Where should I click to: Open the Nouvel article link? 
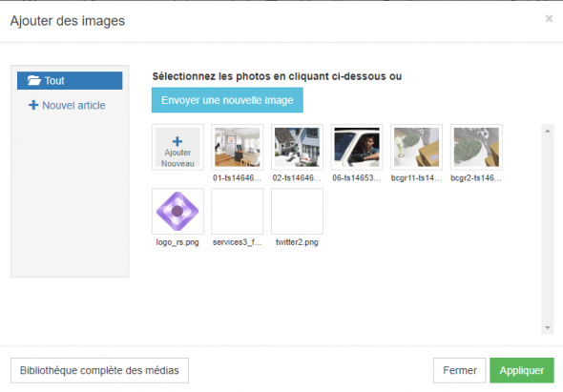tap(73, 105)
